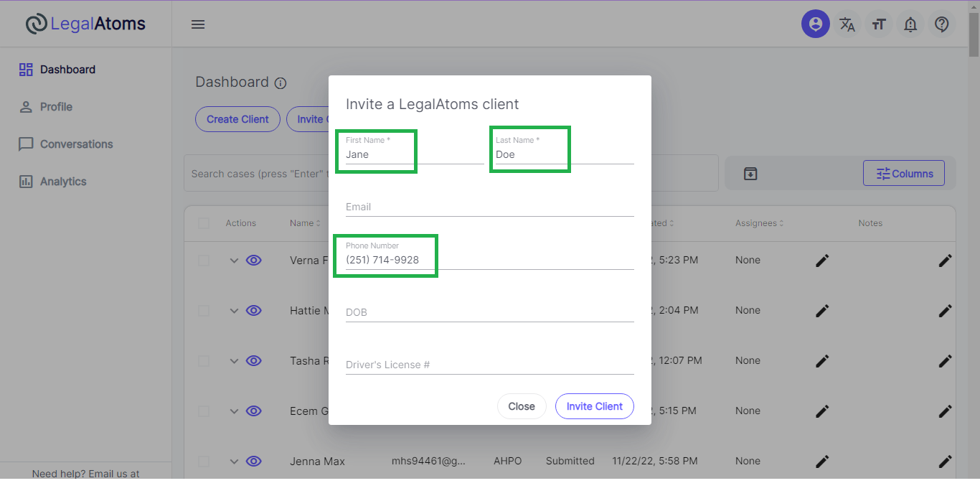Edit notes pencil in Verna row
This screenshot has height=501, width=980.
pyautogui.click(x=946, y=261)
